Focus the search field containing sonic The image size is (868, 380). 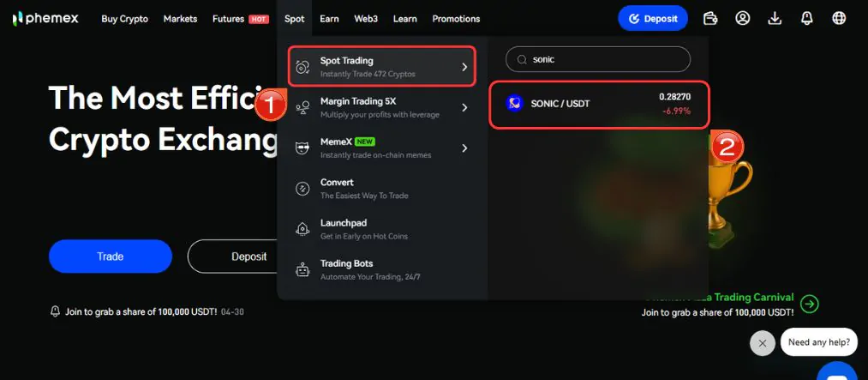point(598,59)
